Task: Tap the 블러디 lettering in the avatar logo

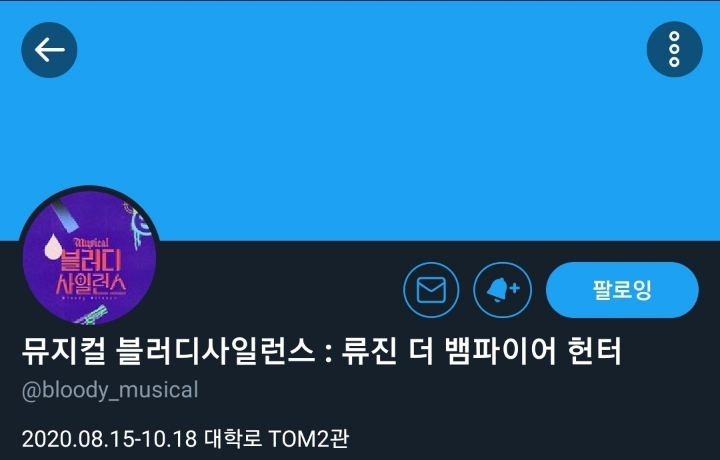Action: 91,260
